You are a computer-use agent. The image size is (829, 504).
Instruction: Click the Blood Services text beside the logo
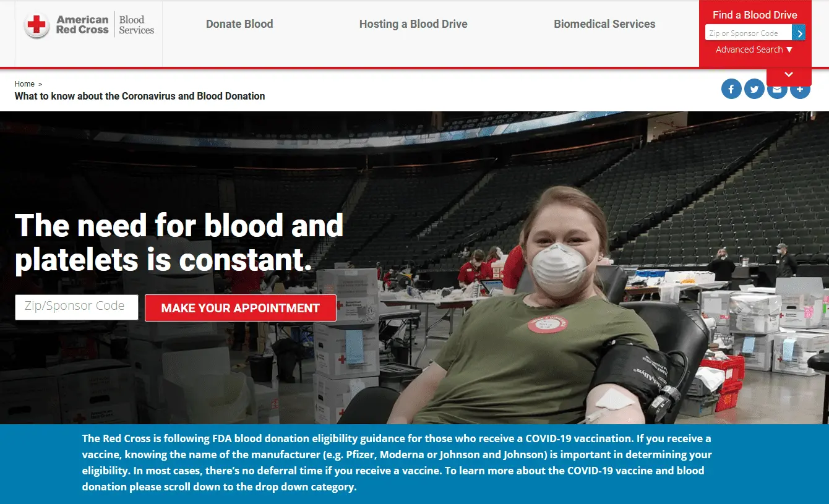(137, 25)
